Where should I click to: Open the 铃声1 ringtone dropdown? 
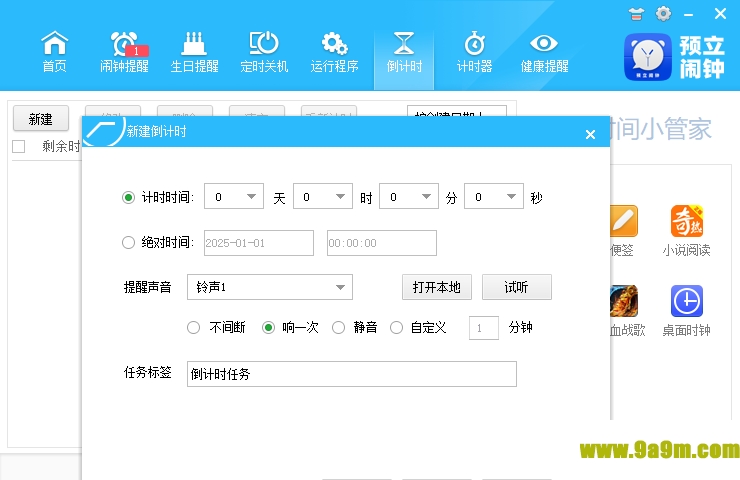tap(270, 287)
